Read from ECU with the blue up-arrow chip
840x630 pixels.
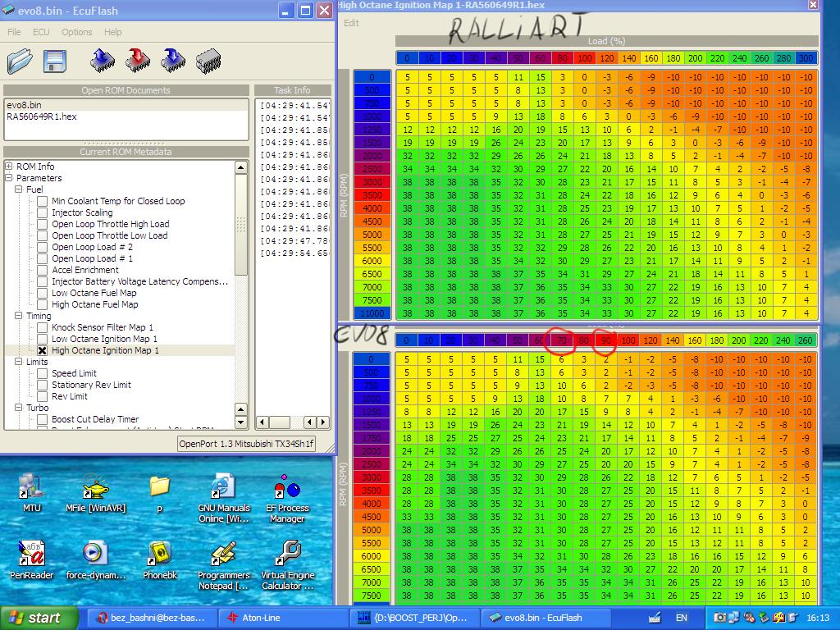103,61
